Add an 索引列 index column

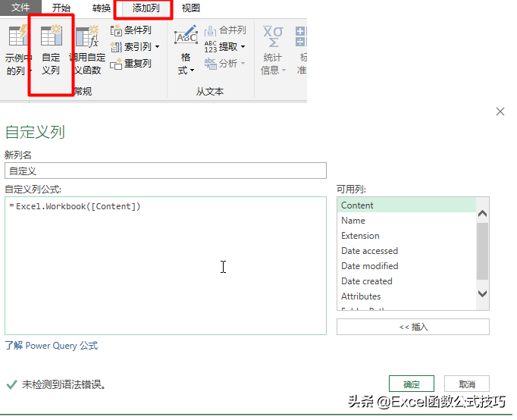[131, 47]
